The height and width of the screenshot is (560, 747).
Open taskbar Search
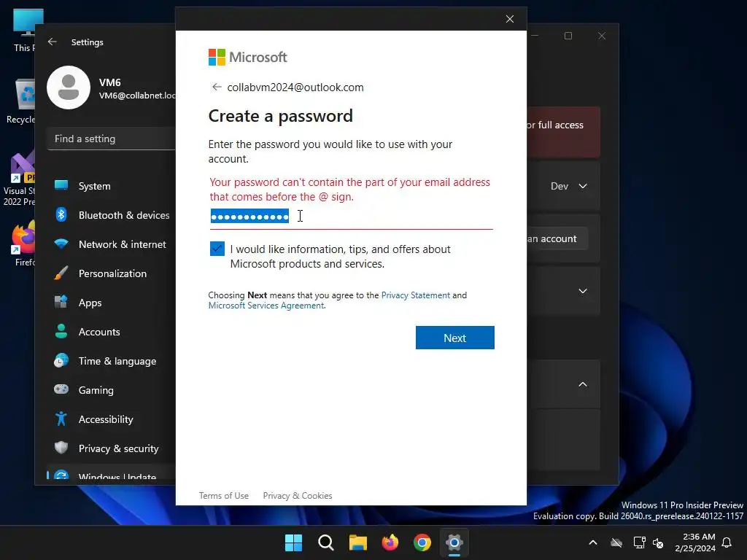coord(326,542)
